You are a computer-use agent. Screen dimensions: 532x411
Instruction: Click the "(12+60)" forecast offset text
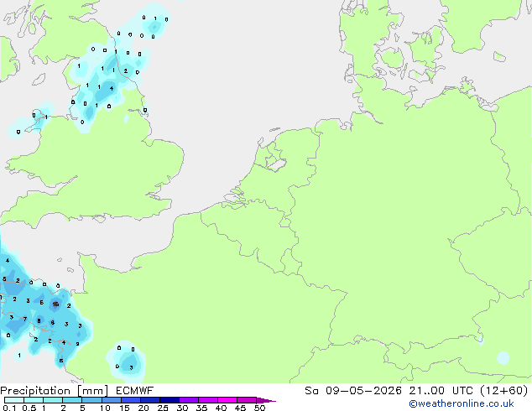coord(504,391)
